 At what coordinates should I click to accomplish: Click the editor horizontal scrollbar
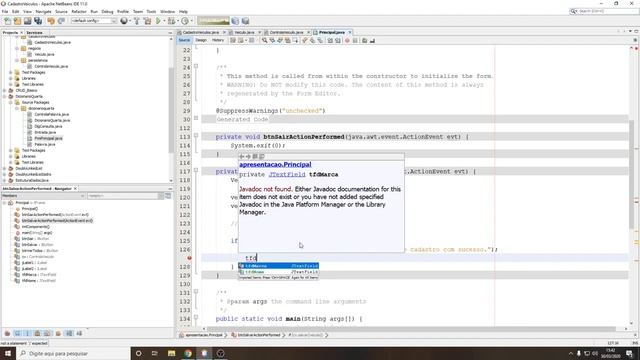coord(413,329)
